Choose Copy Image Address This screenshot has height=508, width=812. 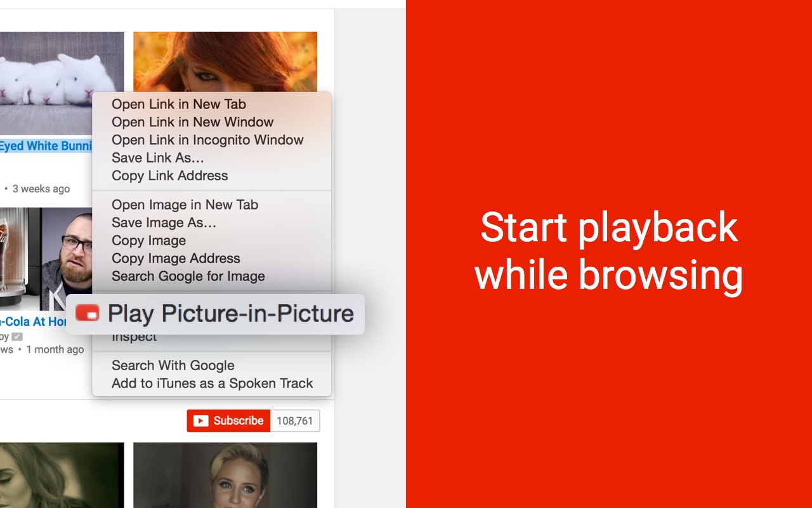(x=176, y=258)
